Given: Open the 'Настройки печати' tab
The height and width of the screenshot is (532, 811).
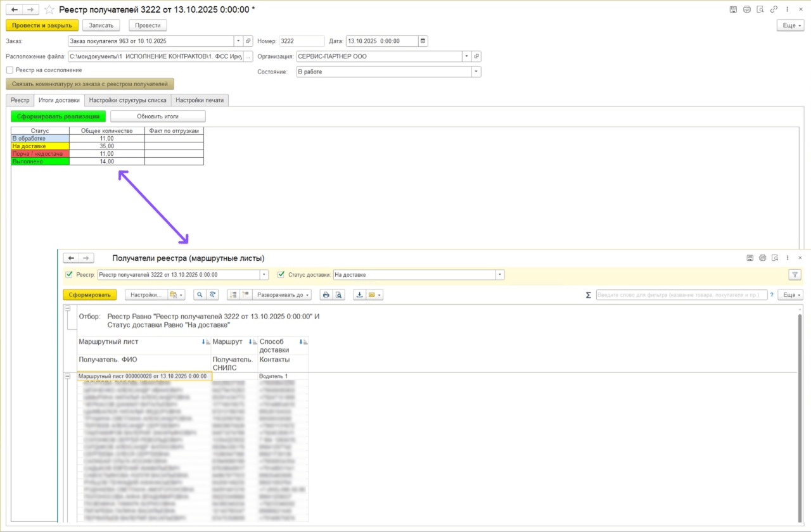Looking at the screenshot, I should point(200,100).
